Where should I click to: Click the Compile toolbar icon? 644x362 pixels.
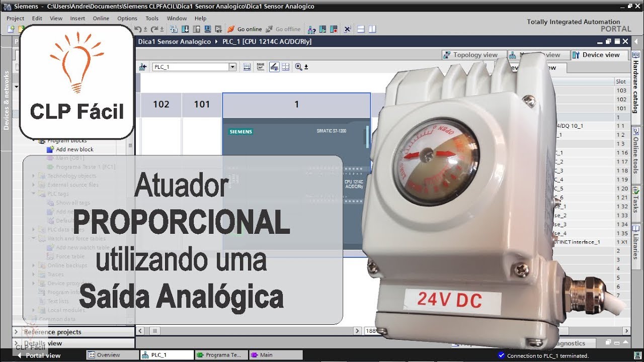click(x=174, y=29)
